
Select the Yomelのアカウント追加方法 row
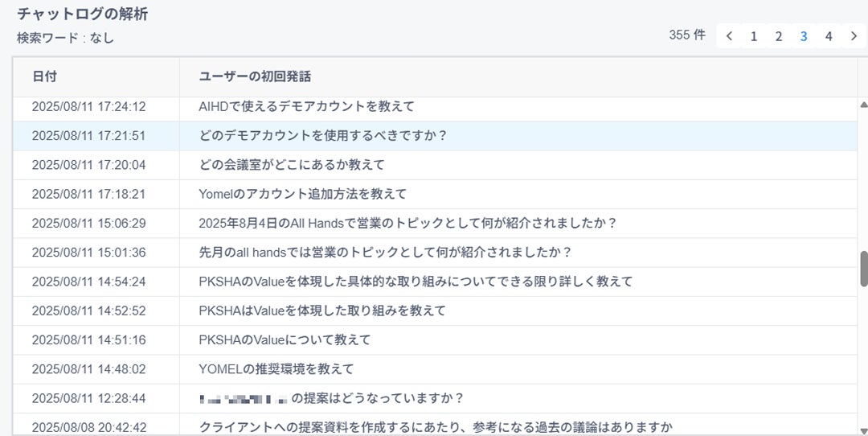[302, 194]
